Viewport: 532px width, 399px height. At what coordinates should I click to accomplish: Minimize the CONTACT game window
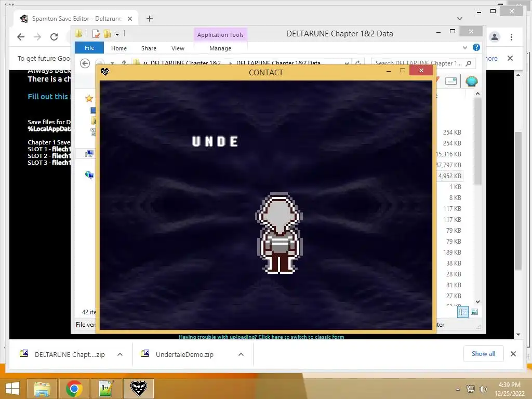389,71
